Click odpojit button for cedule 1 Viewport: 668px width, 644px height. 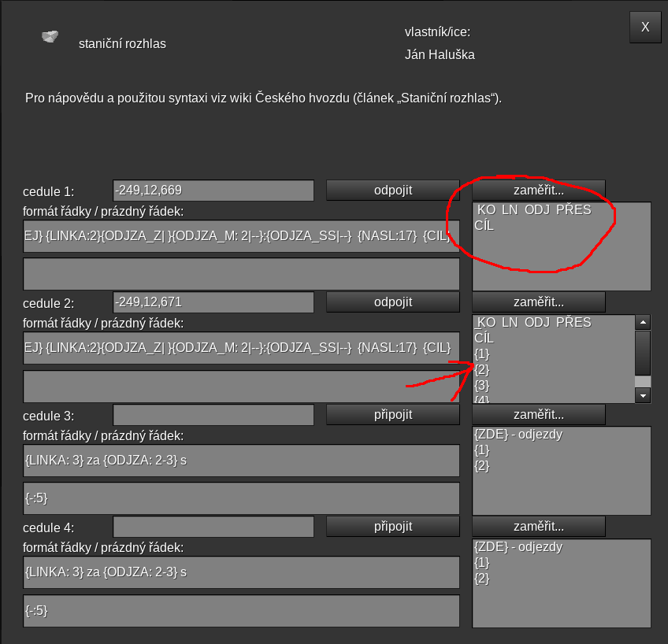click(393, 191)
